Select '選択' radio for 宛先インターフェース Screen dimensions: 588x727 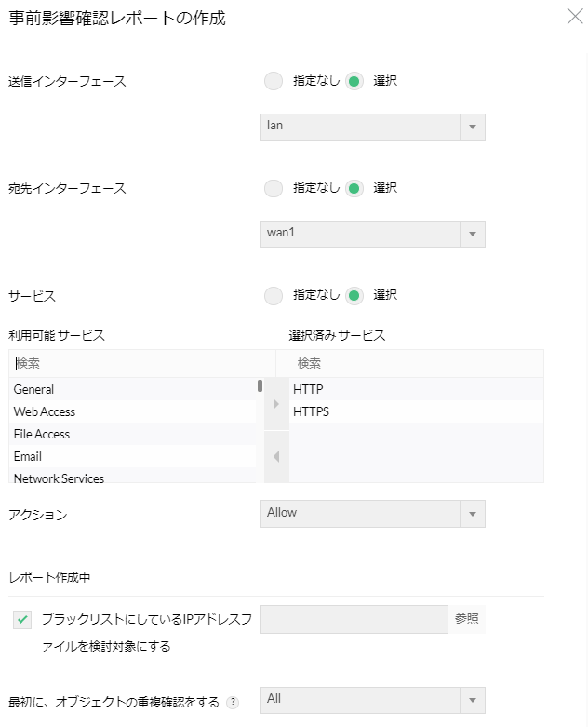(354, 188)
